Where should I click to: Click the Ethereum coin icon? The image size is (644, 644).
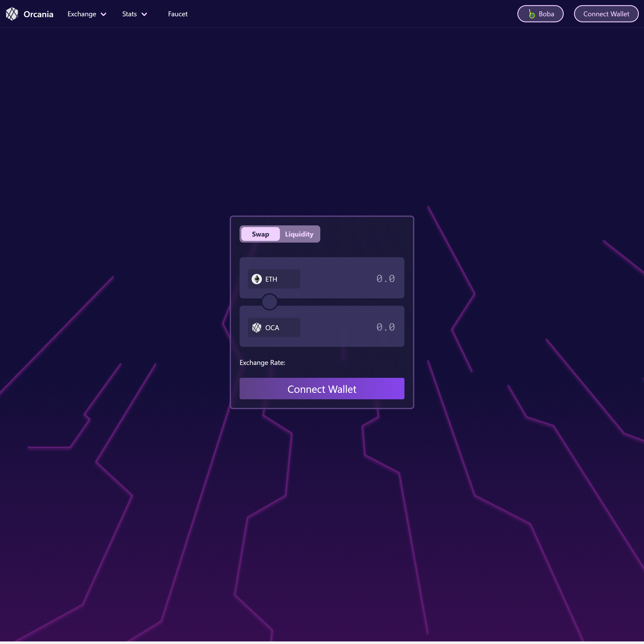[x=257, y=279]
